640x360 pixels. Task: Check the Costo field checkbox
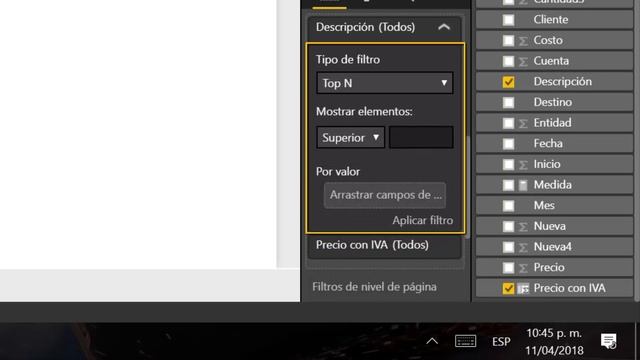[x=508, y=40]
